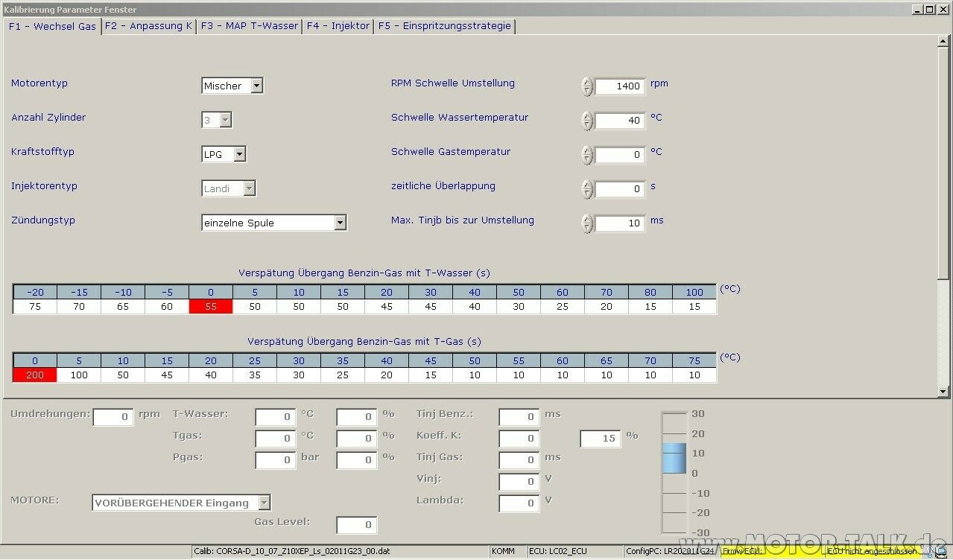Click the Wassertemperatur field showing 40
This screenshot has height=560, width=953.
[x=620, y=120]
